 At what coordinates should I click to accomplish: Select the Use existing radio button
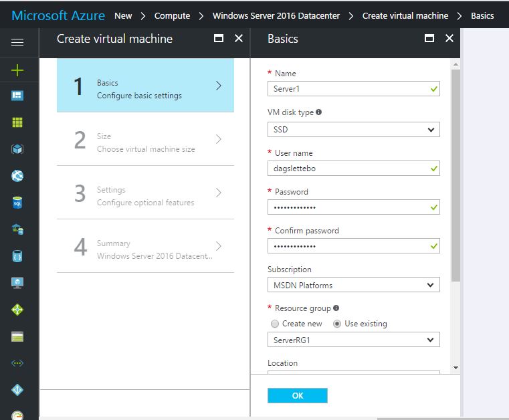337,324
